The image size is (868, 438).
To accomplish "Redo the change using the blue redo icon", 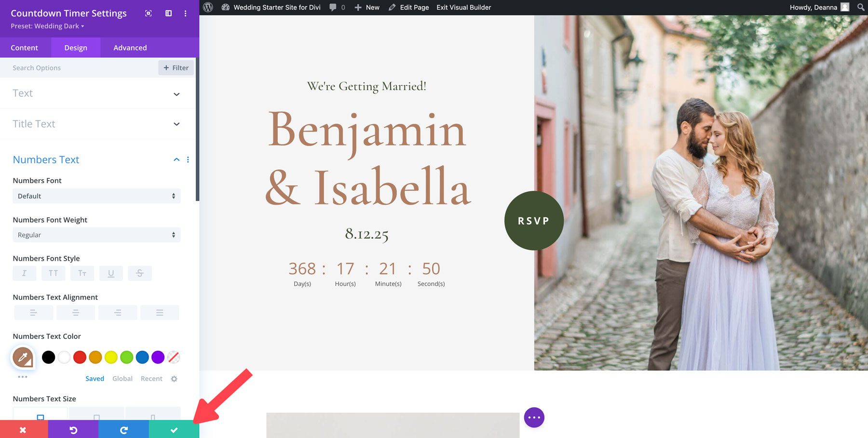I will pyautogui.click(x=123, y=430).
